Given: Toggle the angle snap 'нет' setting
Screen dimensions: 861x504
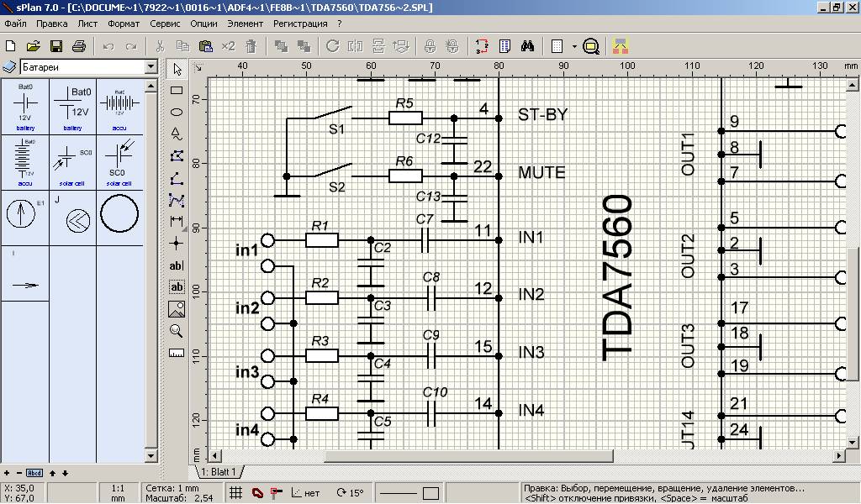Looking at the screenshot, I should point(305,493).
